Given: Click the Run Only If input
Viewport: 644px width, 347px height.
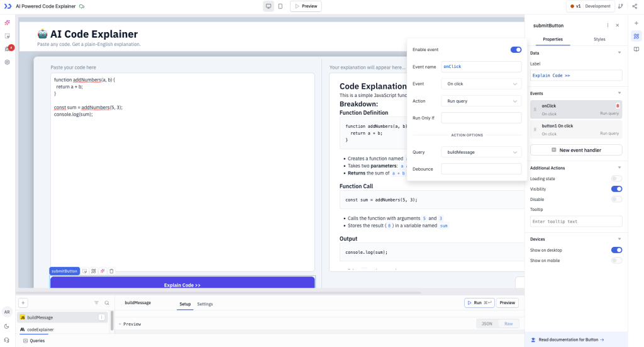Looking at the screenshot, I should click(481, 118).
